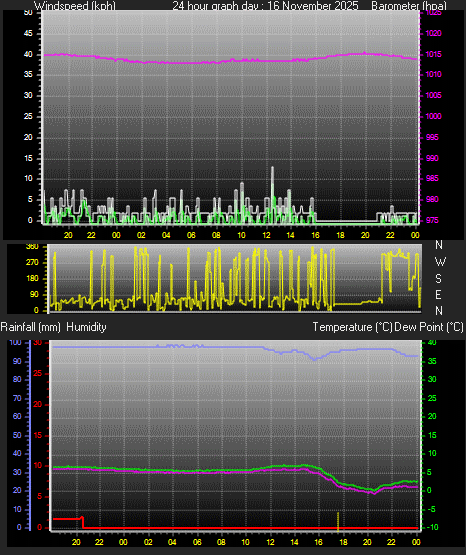Click the E compass direction label
Viewport: 466px width, 555px height.
(x=438, y=294)
